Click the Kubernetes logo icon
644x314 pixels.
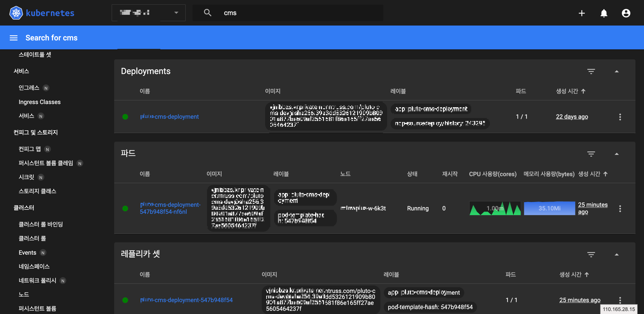[16, 13]
